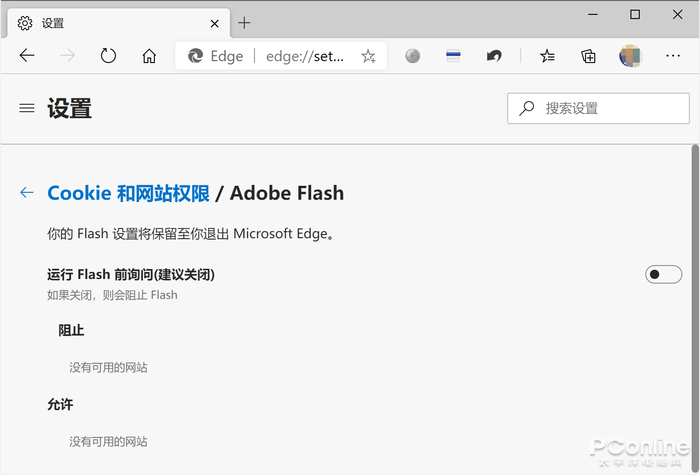
Task: Click the user profile avatar
Action: (x=630, y=56)
